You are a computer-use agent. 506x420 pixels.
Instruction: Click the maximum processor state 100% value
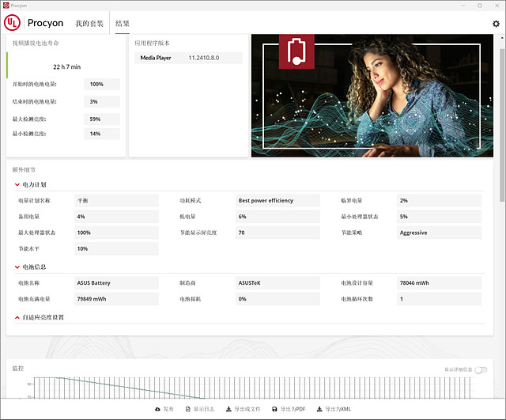click(116, 233)
